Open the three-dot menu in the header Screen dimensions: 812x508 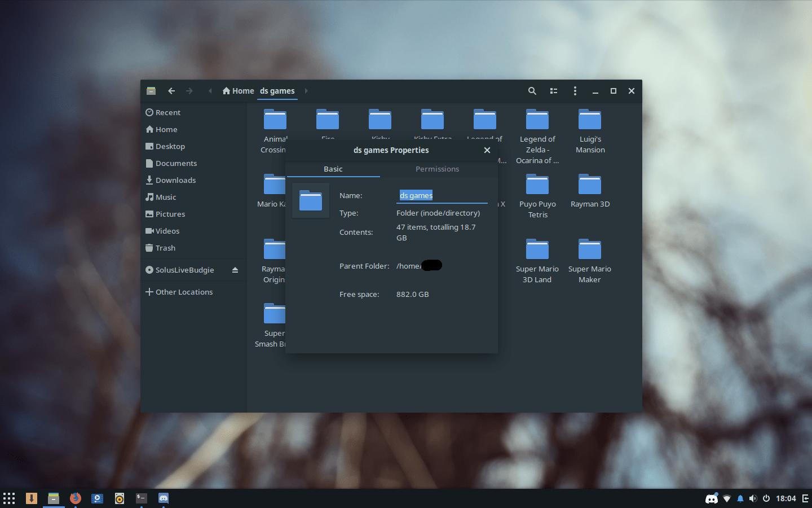coord(575,91)
